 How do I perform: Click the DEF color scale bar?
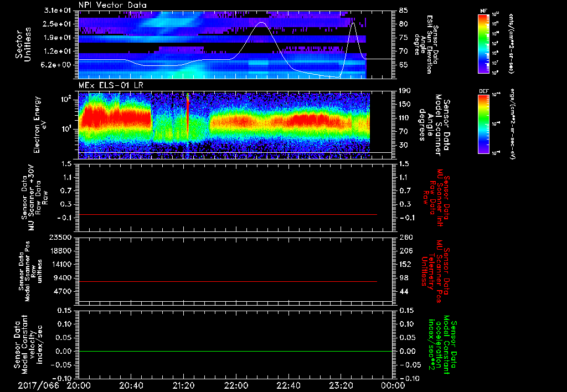[x=484, y=124]
